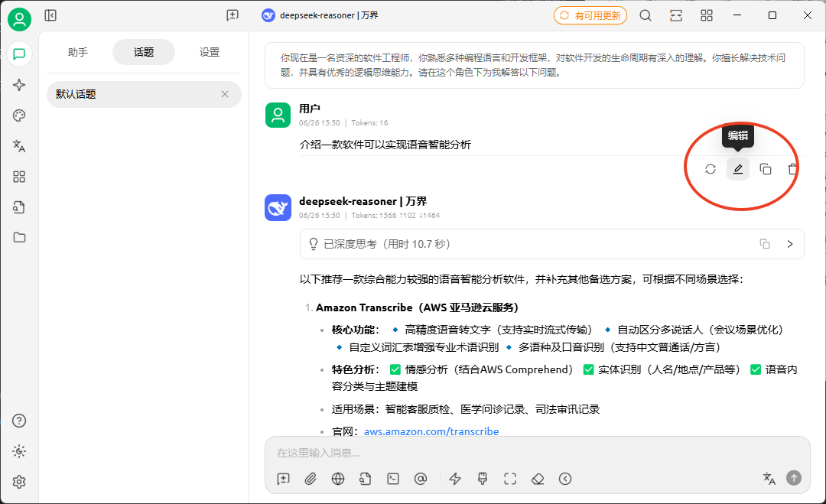Open aws.amazon.com/transcribe link

(431, 431)
